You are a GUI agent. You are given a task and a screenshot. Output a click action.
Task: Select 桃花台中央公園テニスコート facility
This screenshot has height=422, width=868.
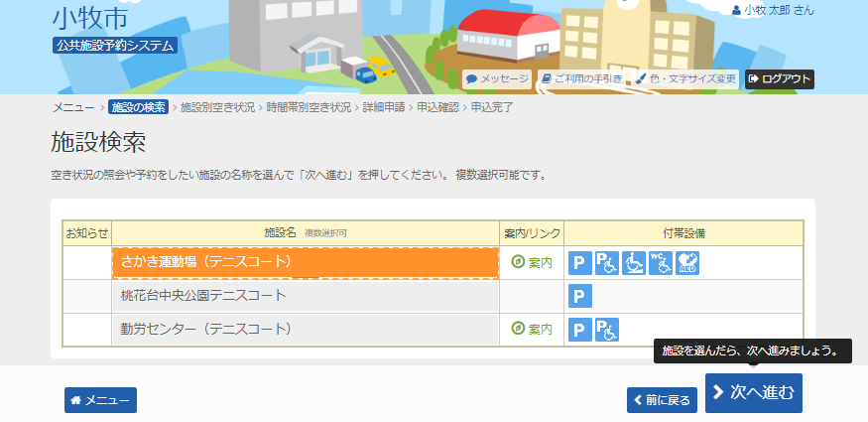[x=306, y=296]
